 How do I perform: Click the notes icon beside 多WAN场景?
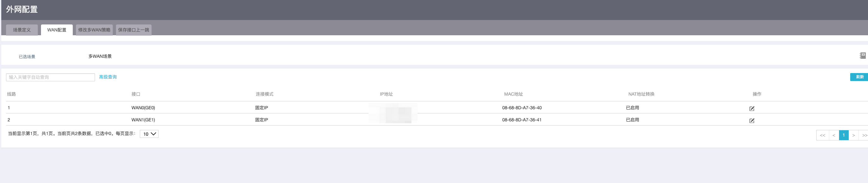863,56
